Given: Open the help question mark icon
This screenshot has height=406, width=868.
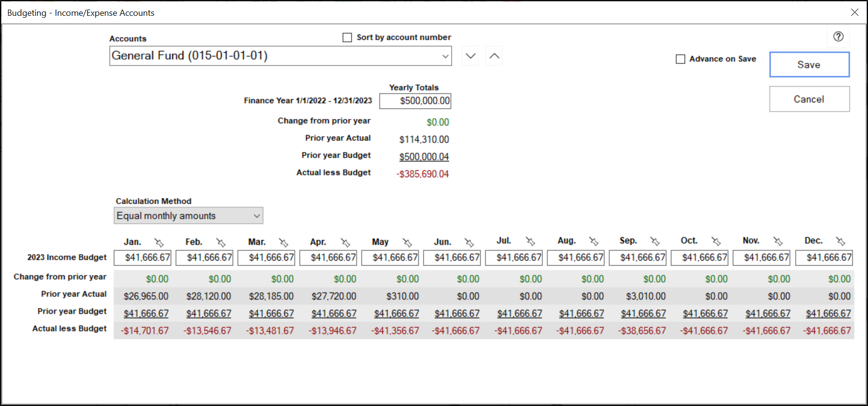Looking at the screenshot, I should tap(838, 36).
